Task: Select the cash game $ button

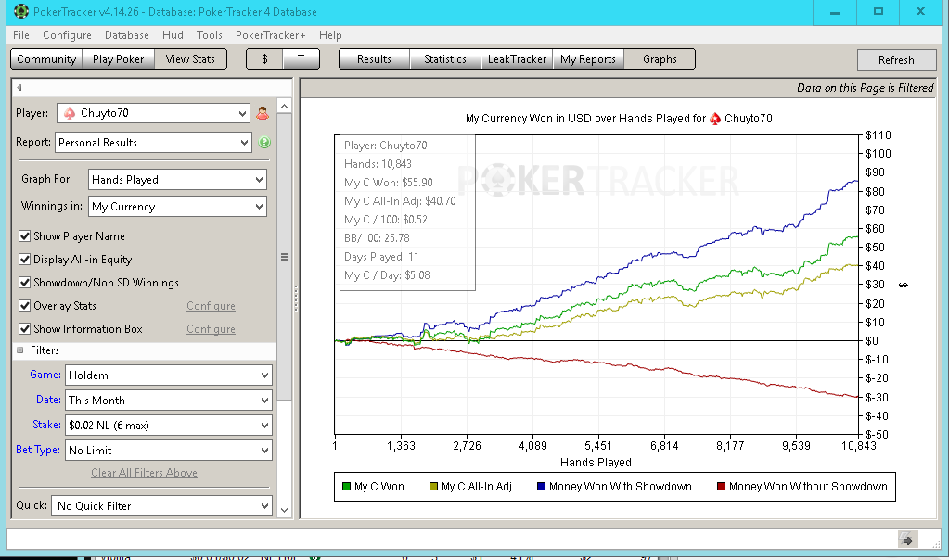Action: tap(264, 59)
